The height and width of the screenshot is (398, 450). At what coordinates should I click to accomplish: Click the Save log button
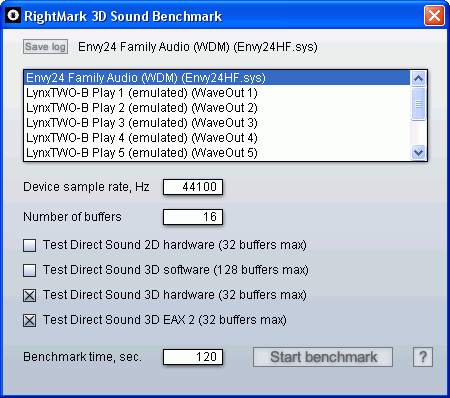pos(46,47)
